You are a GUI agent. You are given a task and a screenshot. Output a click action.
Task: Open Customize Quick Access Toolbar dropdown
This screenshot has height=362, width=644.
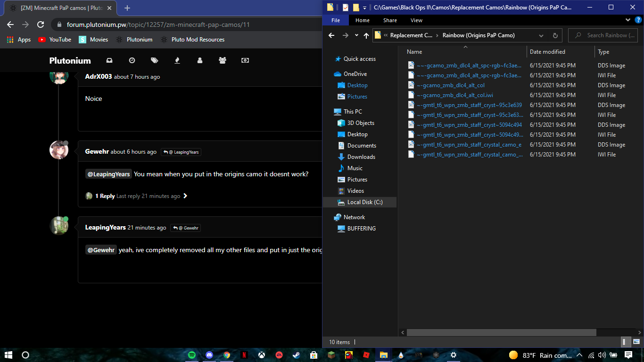click(364, 8)
